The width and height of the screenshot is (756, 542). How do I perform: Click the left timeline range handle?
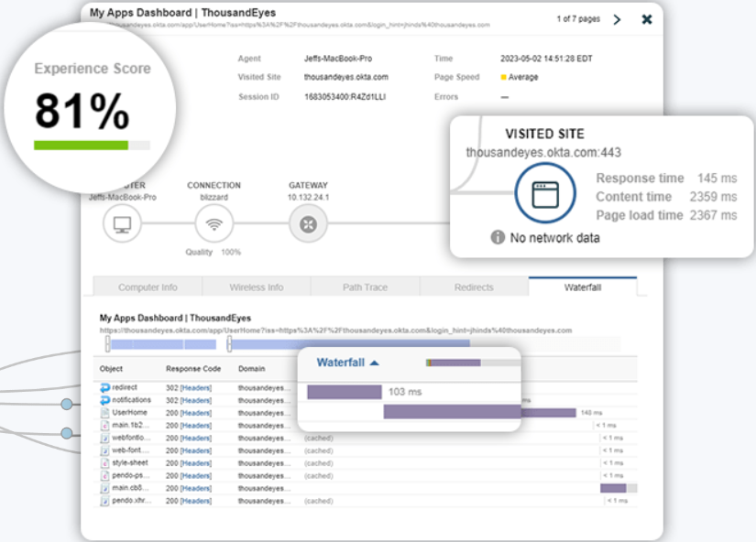tap(107, 343)
